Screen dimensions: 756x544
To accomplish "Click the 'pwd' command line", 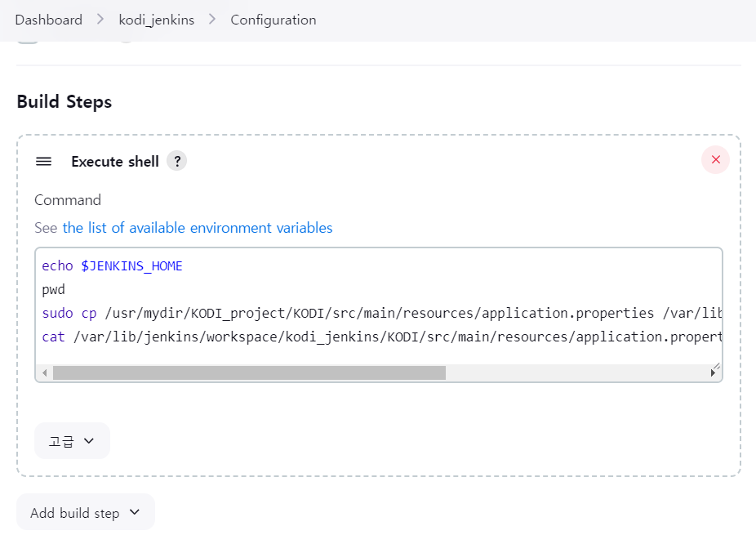I will point(54,290).
